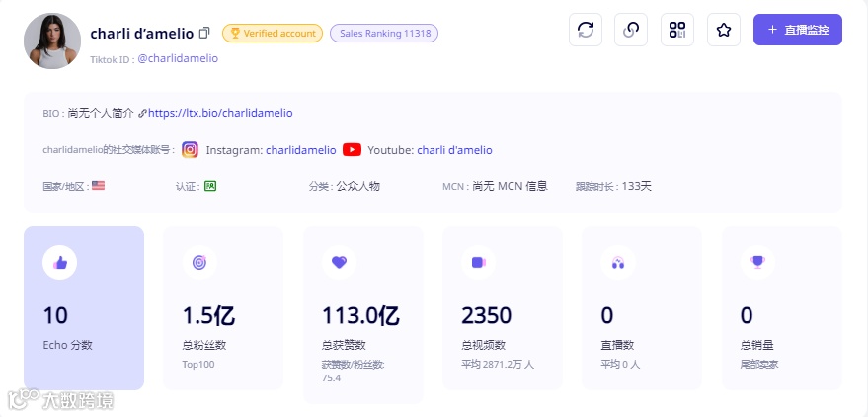The image size is (868, 417).
Task: Click the trophy icon for total sales
Action: (x=757, y=262)
